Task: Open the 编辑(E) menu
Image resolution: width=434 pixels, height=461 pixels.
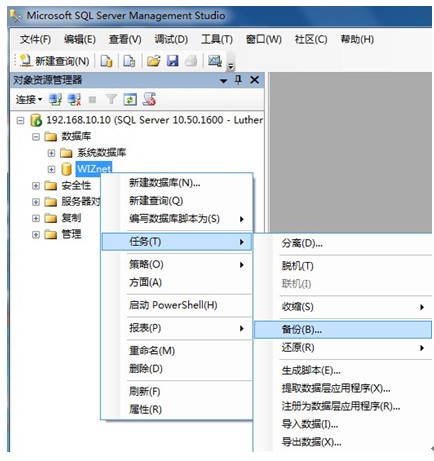Action: (x=80, y=40)
